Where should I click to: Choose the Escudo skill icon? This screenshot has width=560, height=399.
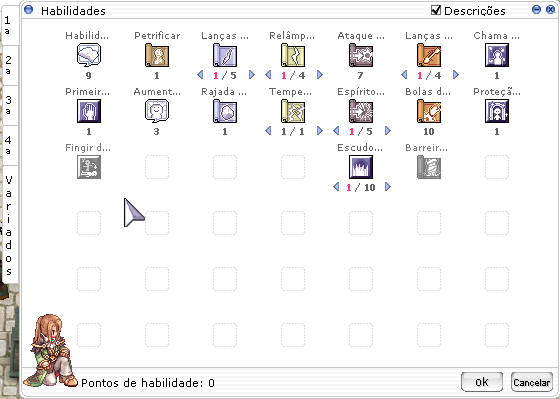(361, 167)
